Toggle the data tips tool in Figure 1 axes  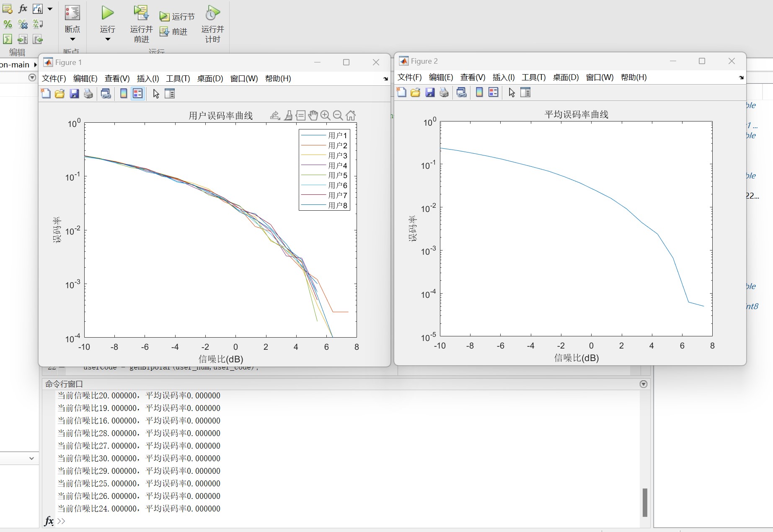(300, 115)
